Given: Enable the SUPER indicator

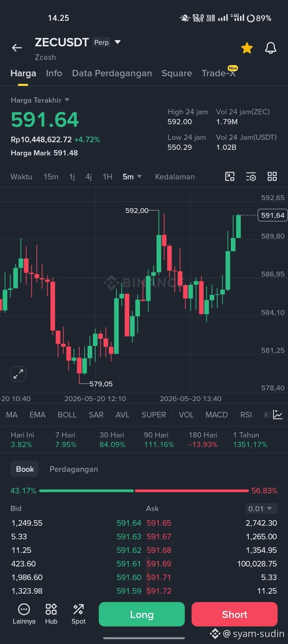Looking at the screenshot, I should point(154,415).
